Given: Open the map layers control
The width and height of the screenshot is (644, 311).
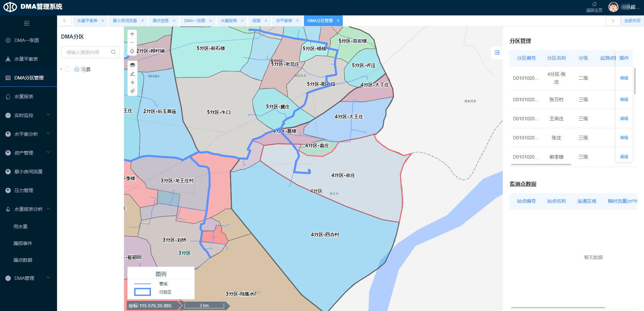Looking at the screenshot, I should [132, 65].
